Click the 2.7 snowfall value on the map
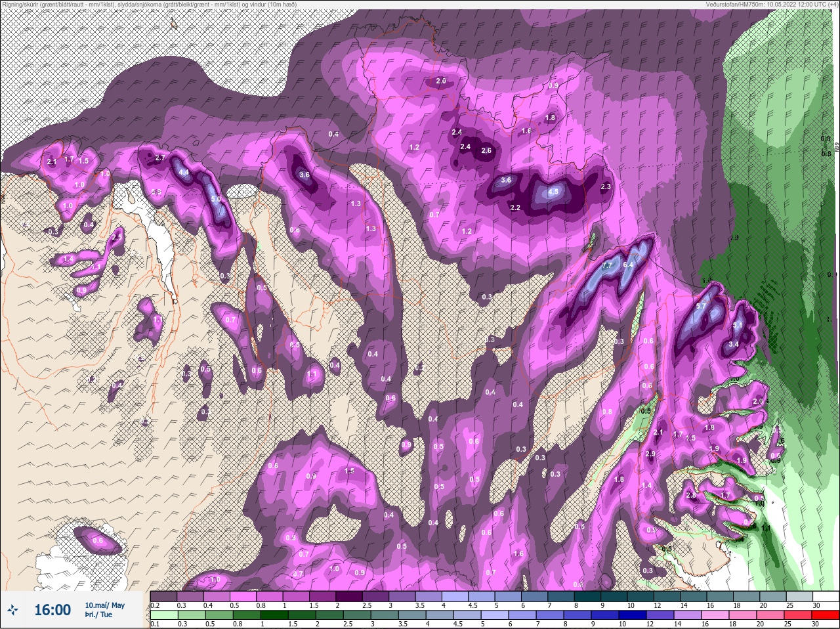Viewport: 840px width, 629px height. pos(159,158)
